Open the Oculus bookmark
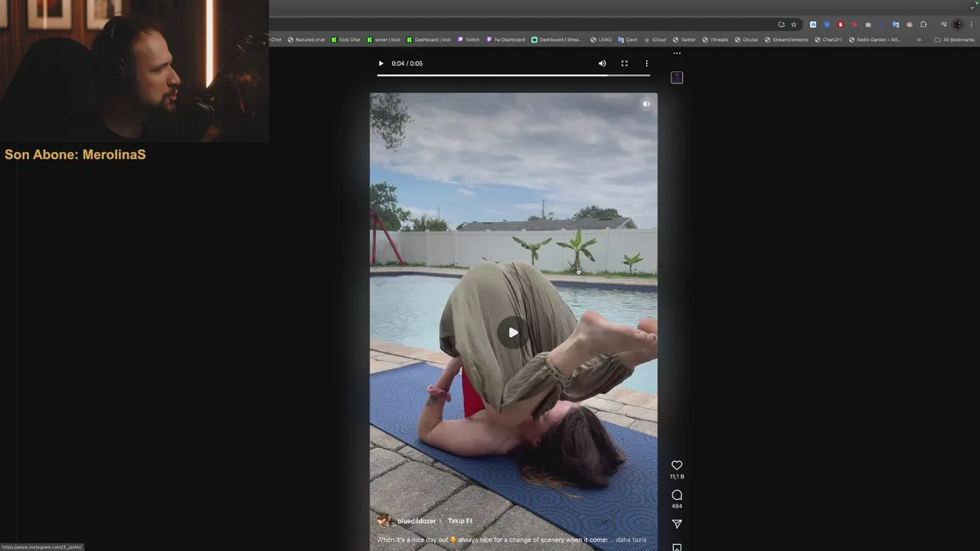This screenshot has height=551, width=980. 746,40
